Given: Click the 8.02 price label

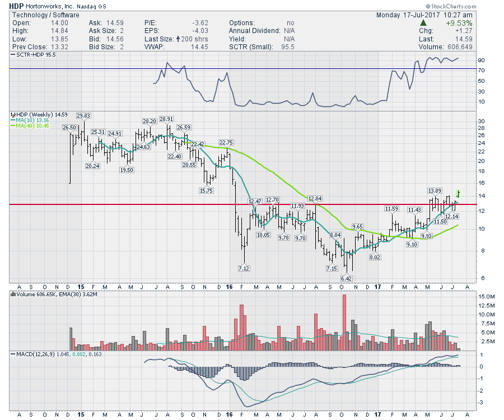Looking at the screenshot, I should click(x=375, y=257).
